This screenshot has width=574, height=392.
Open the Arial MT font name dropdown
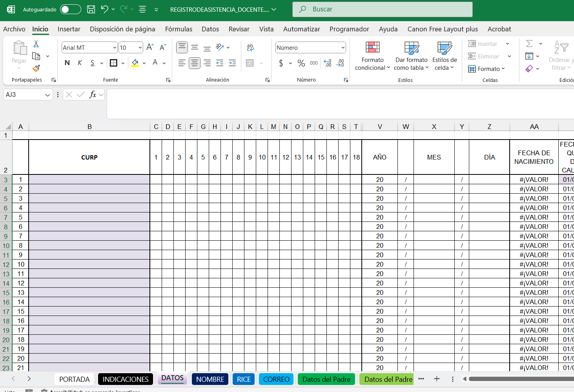[x=115, y=48]
